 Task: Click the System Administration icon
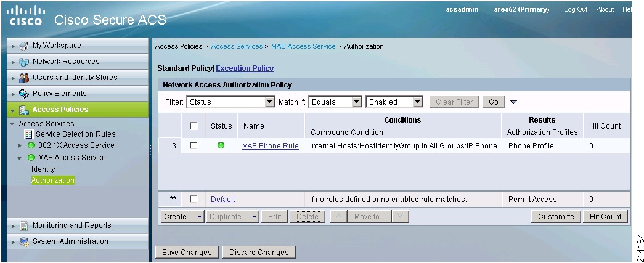click(24, 241)
